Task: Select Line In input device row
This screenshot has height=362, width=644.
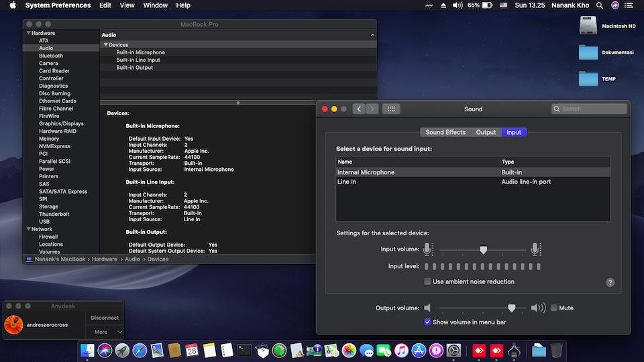Action: tap(473, 182)
